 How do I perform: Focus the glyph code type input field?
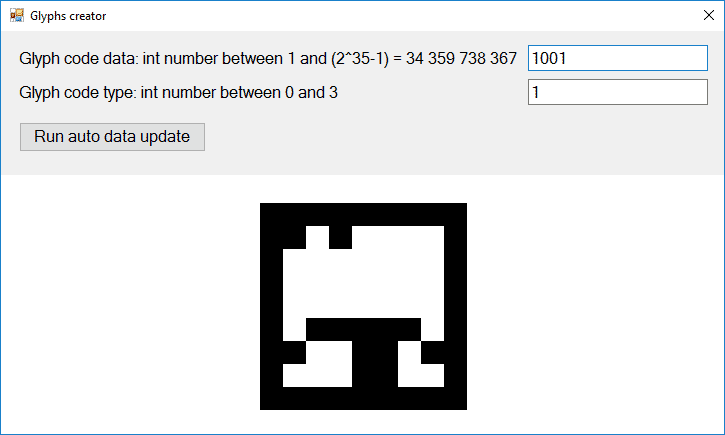click(618, 92)
